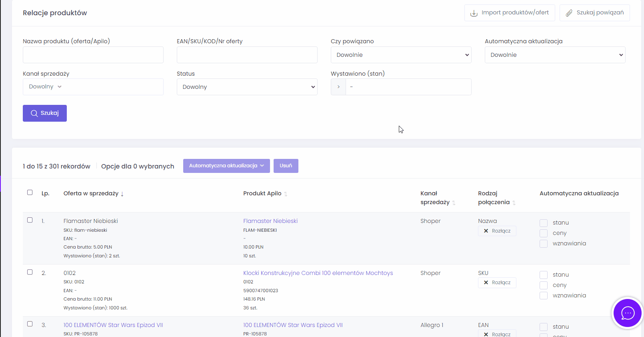The height and width of the screenshot is (337, 644).
Task: Sort by Rodzaj połączenia column
Action: [497, 198]
